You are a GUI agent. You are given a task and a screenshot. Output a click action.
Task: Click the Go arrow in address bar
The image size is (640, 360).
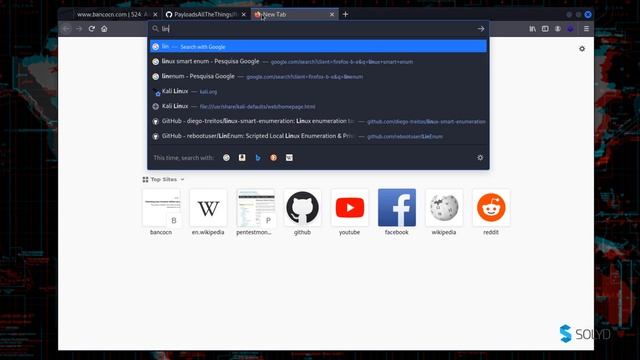[480, 29]
